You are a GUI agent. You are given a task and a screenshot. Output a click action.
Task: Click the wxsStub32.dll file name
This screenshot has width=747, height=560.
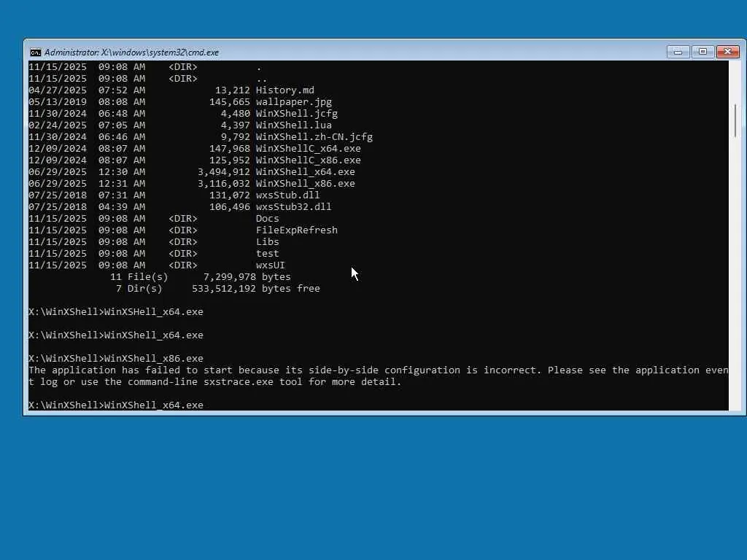tap(293, 206)
